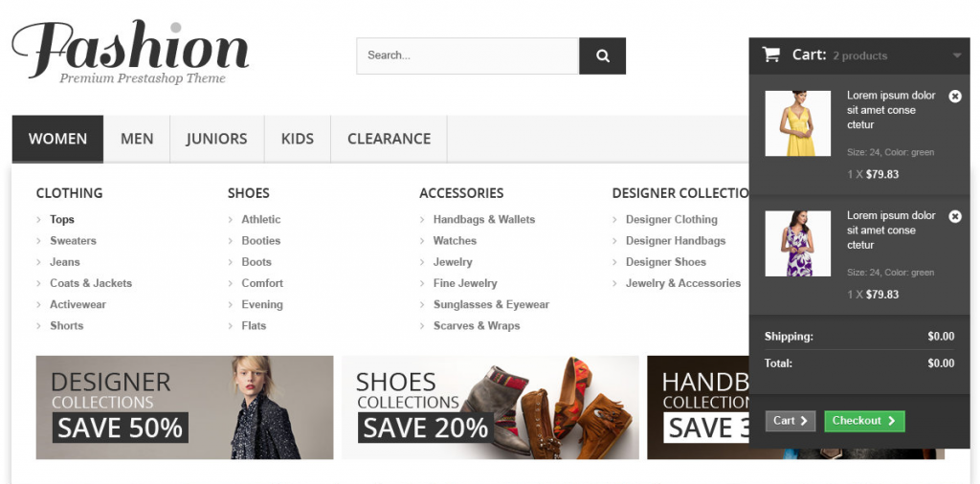Open the MEN menu tab
This screenshot has height=484, width=980.
[137, 139]
